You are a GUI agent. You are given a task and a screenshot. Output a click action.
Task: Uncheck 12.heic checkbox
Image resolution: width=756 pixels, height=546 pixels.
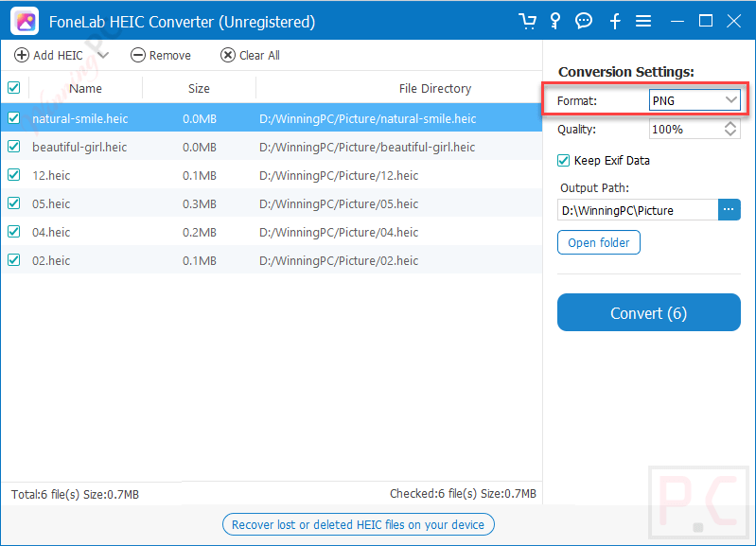coord(14,175)
